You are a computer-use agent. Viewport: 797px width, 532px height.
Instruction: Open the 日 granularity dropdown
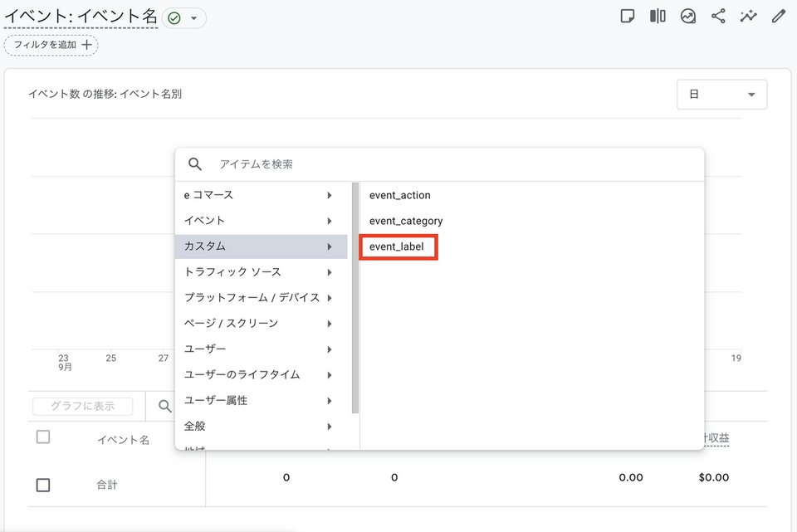coord(721,95)
